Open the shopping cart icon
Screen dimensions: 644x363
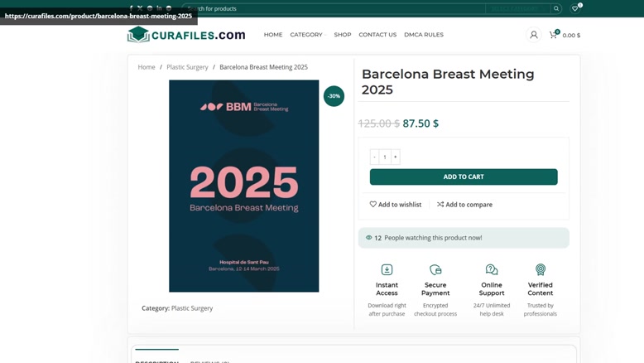(x=553, y=35)
